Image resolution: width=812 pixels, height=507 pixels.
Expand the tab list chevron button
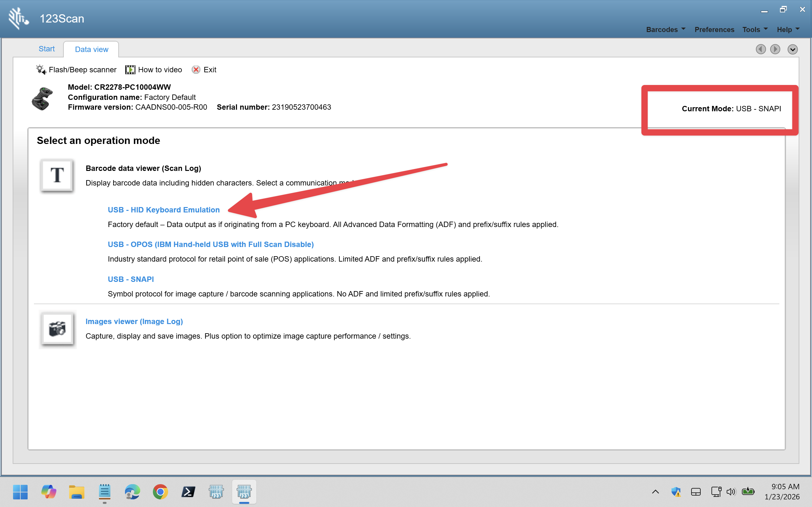pyautogui.click(x=792, y=49)
